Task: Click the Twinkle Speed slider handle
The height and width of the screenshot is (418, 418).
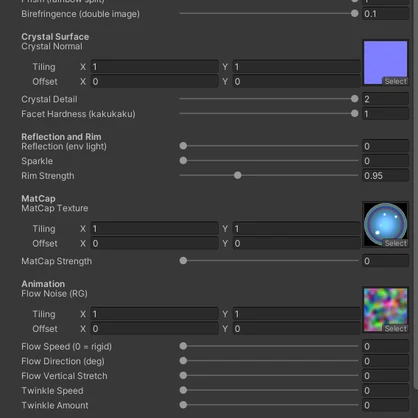Action: (183, 390)
